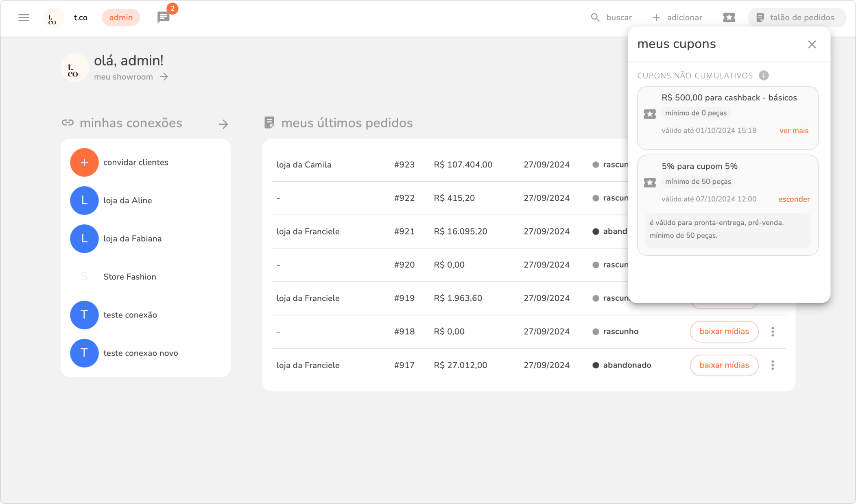
Task: Click baixar mídias for order #917
Action: [x=724, y=365]
